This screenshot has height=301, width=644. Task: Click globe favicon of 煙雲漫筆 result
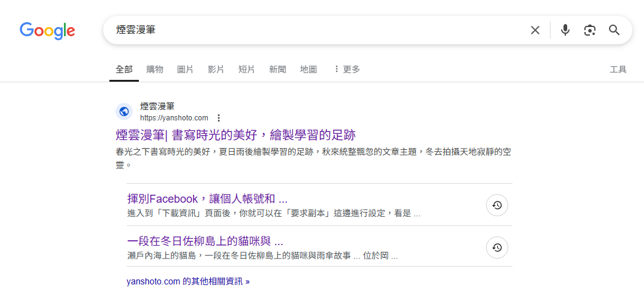click(x=124, y=112)
